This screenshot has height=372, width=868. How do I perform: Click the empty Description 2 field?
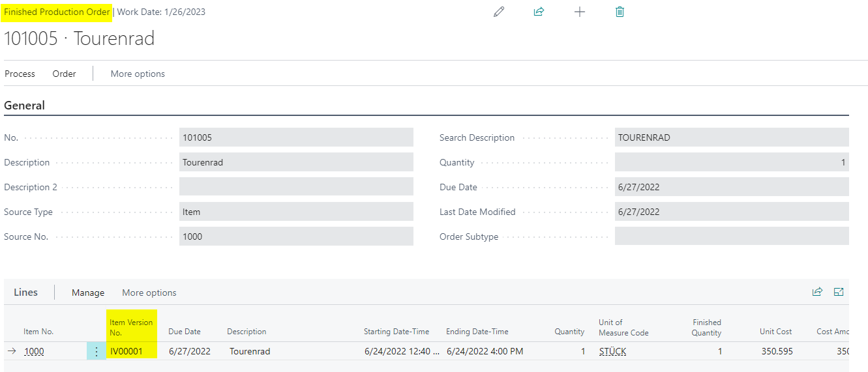point(296,187)
